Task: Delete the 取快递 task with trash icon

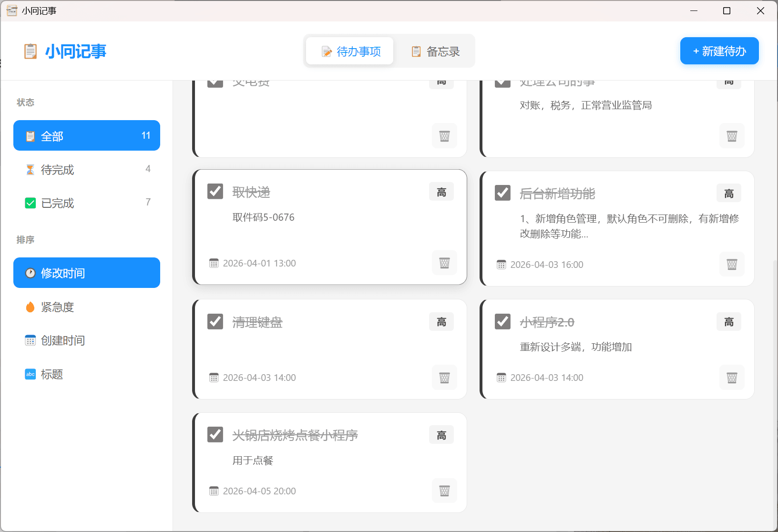Action: (x=444, y=263)
